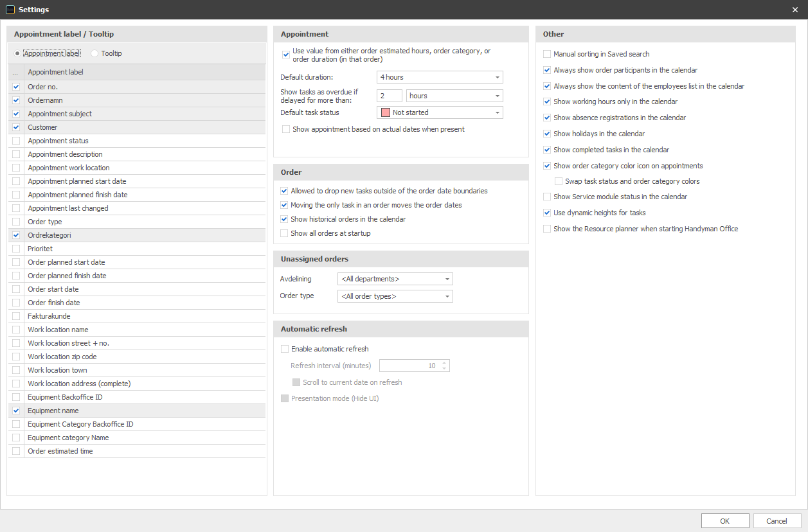The image size is (808, 532).
Task: Click the Cancel button
Action: (x=777, y=521)
